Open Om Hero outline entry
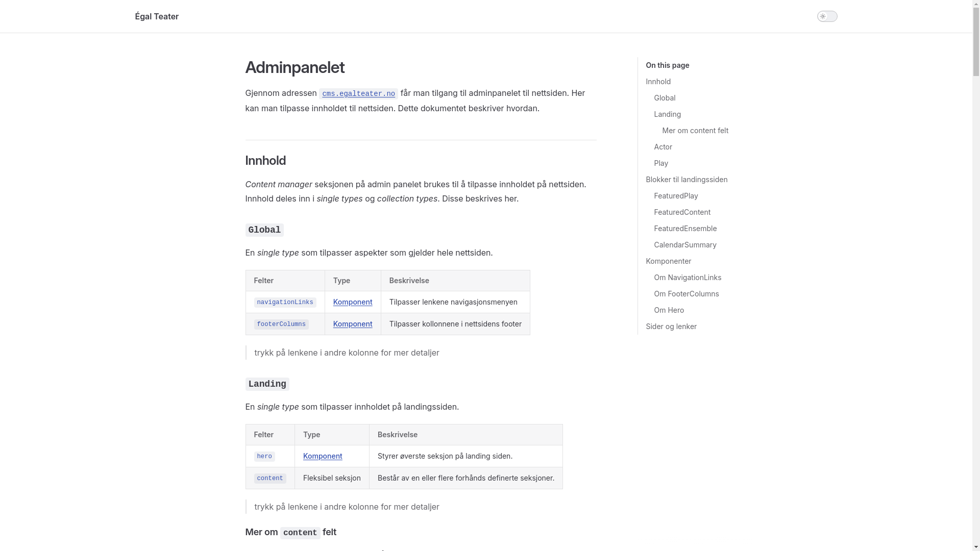The height and width of the screenshot is (551, 980). pyautogui.click(x=669, y=310)
